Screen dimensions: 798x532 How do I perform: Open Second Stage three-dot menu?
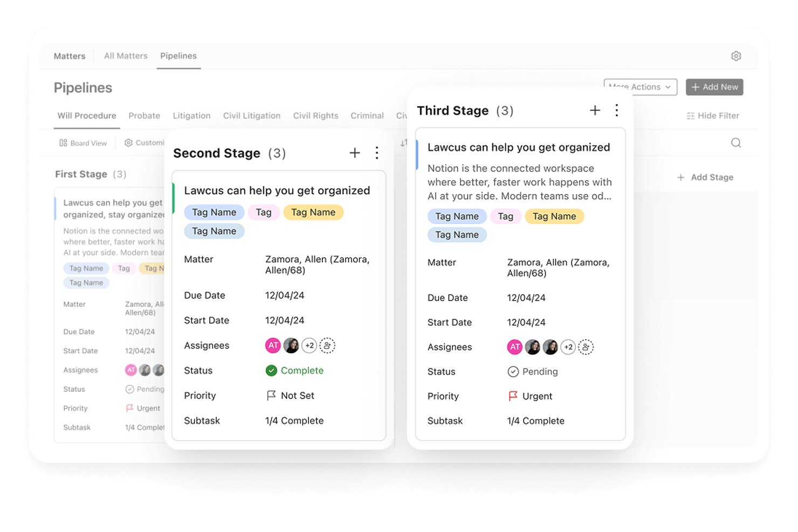pyautogui.click(x=377, y=153)
